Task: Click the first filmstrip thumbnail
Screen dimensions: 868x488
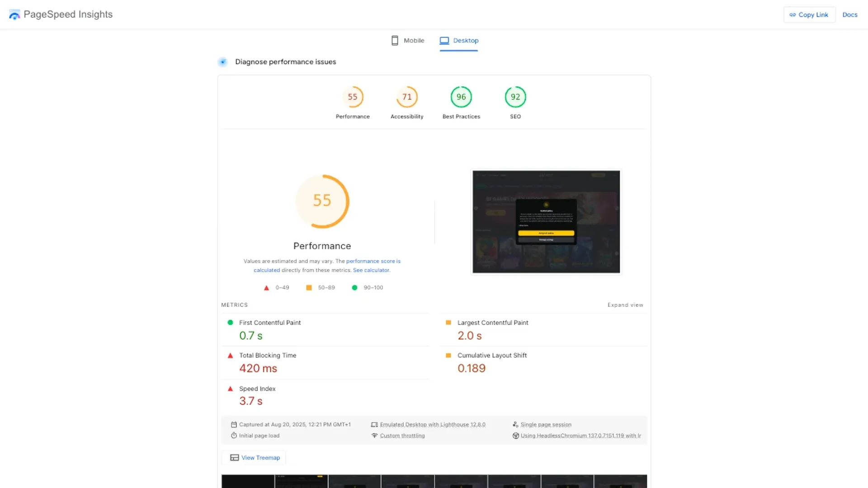Action: (x=248, y=481)
